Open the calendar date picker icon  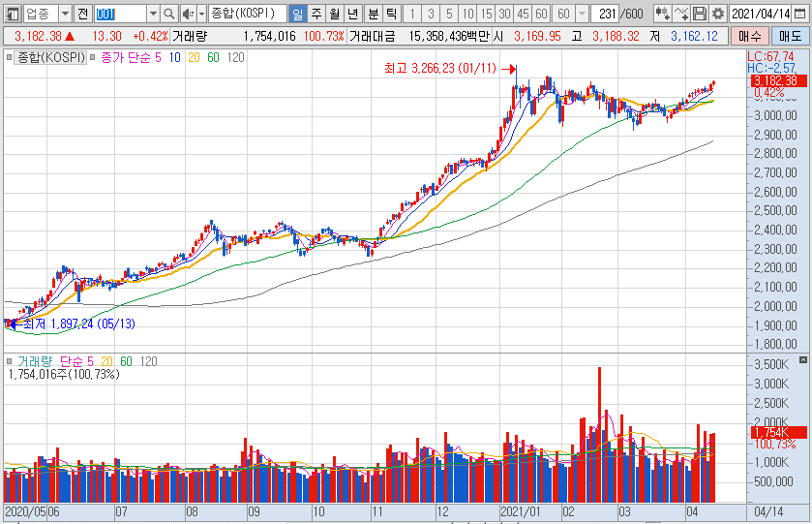pos(800,14)
